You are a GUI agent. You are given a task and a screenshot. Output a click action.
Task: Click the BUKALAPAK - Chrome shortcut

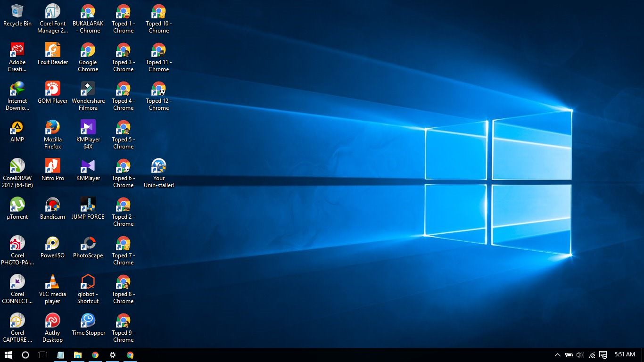click(x=88, y=19)
